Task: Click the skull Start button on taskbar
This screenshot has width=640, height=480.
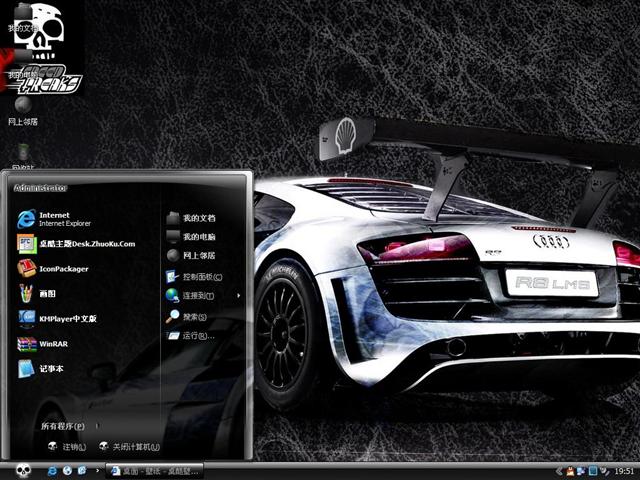Action: pos(23,471)
